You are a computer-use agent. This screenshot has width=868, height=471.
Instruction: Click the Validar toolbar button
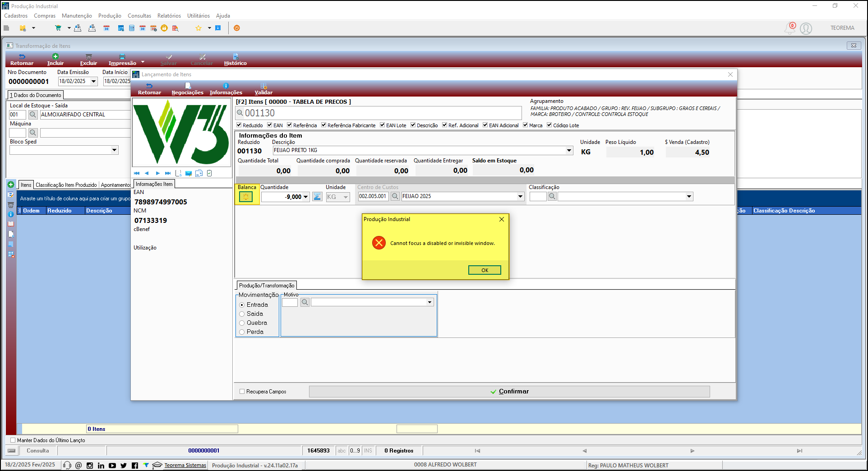pos(263,89)
